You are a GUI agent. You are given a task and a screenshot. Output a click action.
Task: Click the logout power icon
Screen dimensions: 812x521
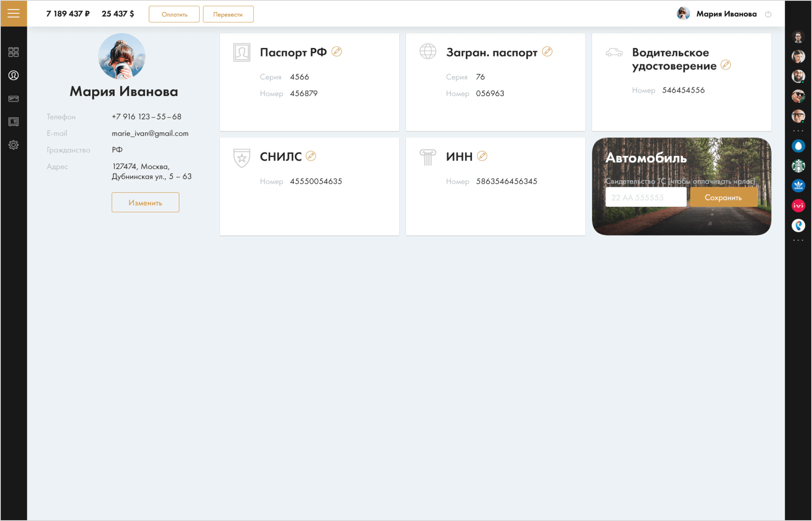click(x=768, y=14)
